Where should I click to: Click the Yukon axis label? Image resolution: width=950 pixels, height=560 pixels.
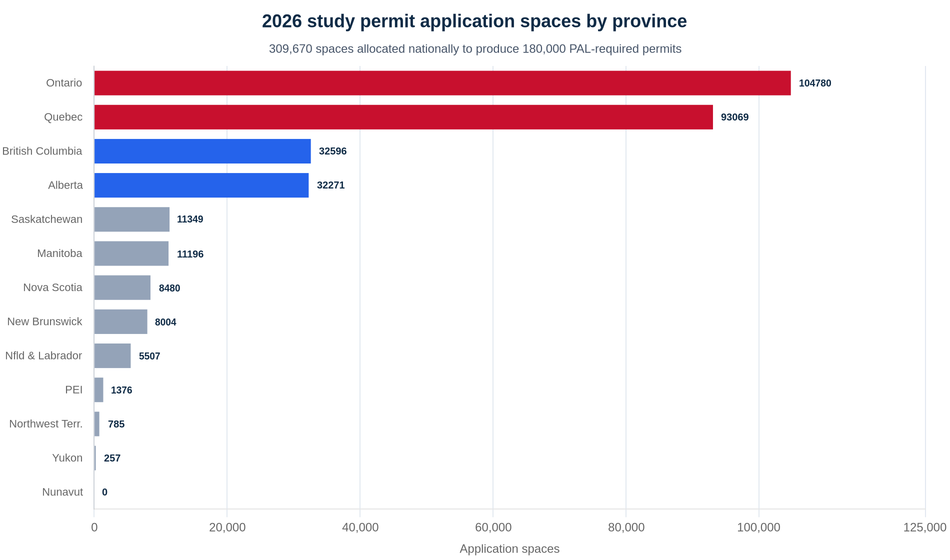point(67,457)
